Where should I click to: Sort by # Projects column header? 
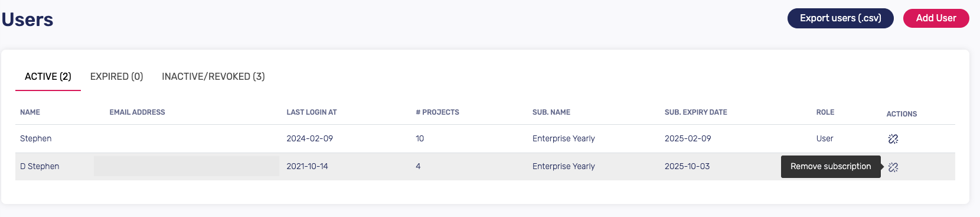pos(437,112)
